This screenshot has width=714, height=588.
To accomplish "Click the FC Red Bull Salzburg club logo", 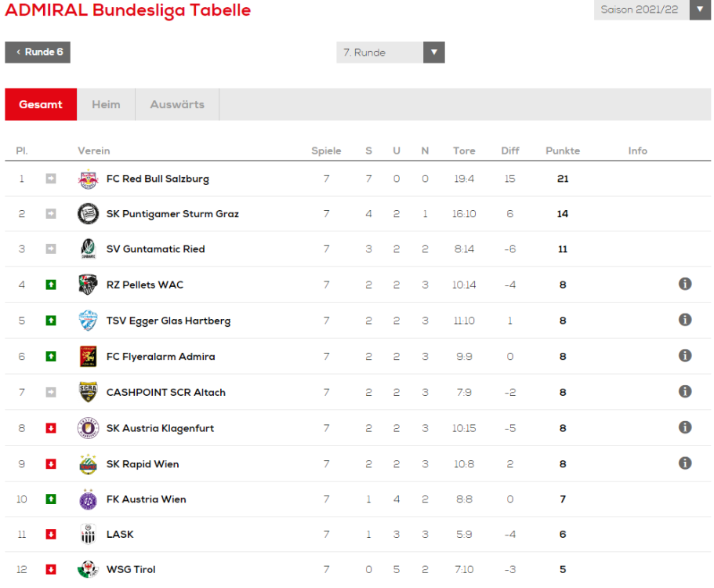I will point(88,179).
